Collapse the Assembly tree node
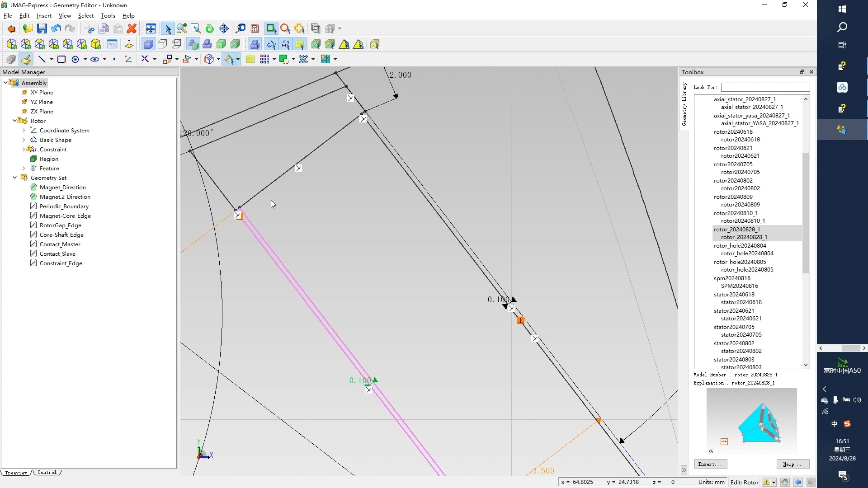 coord(5,82)
